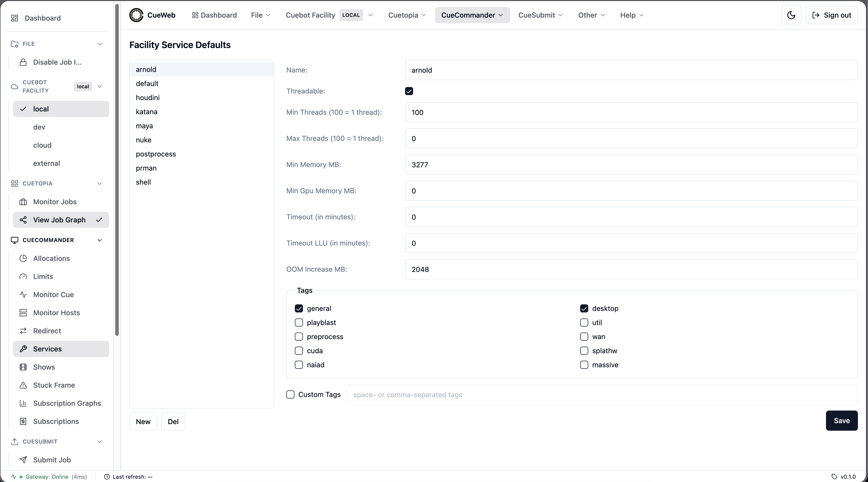Click the top bar Dashboard grid icon
Screen dimensions: 868x482
pos(195,15)
